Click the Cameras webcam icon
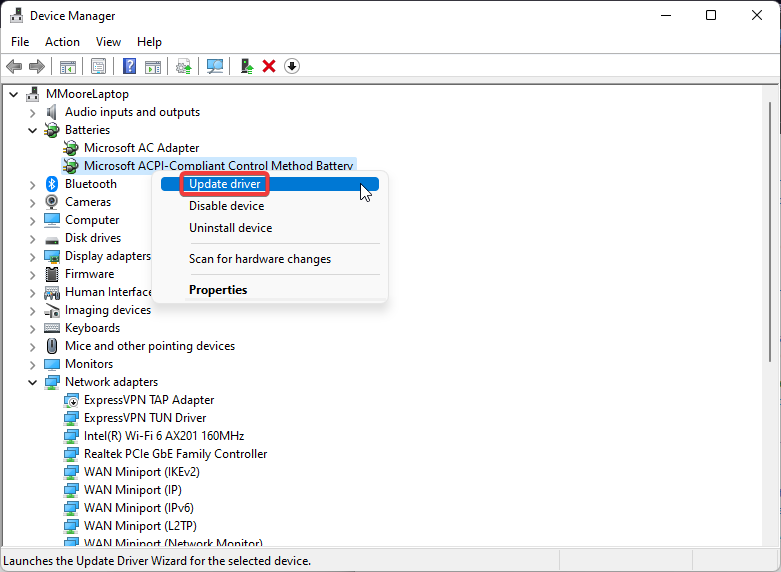Screen dimensions: 781x572 click(x=52, y=202)
